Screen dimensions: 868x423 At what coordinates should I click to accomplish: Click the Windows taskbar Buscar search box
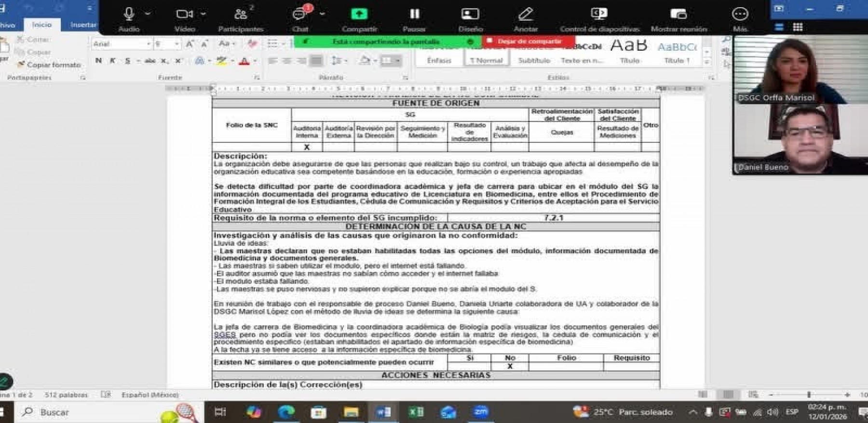[x=87, y=412]
